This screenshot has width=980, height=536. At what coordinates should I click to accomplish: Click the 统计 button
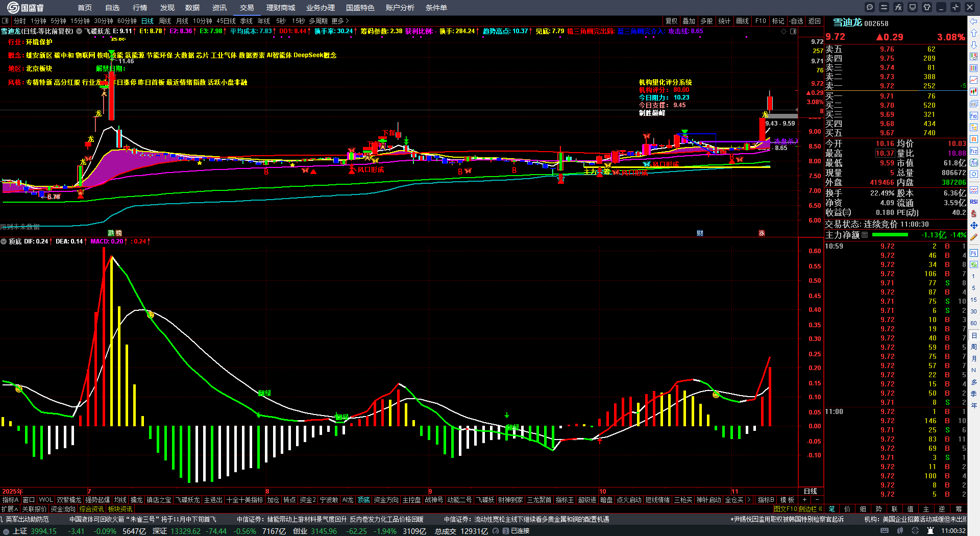724,21
